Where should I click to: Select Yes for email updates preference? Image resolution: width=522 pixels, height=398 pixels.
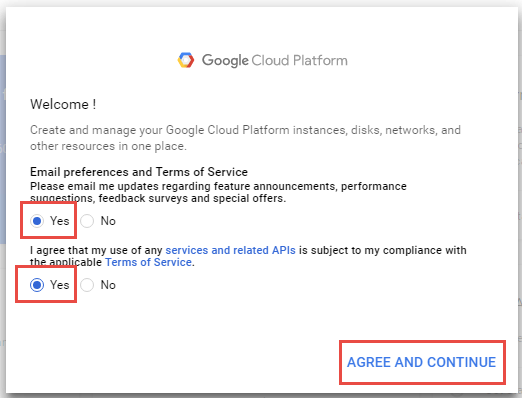37,221
